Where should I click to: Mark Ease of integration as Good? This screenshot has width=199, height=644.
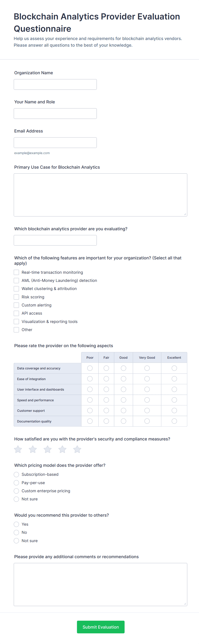(x=123, y=379)
